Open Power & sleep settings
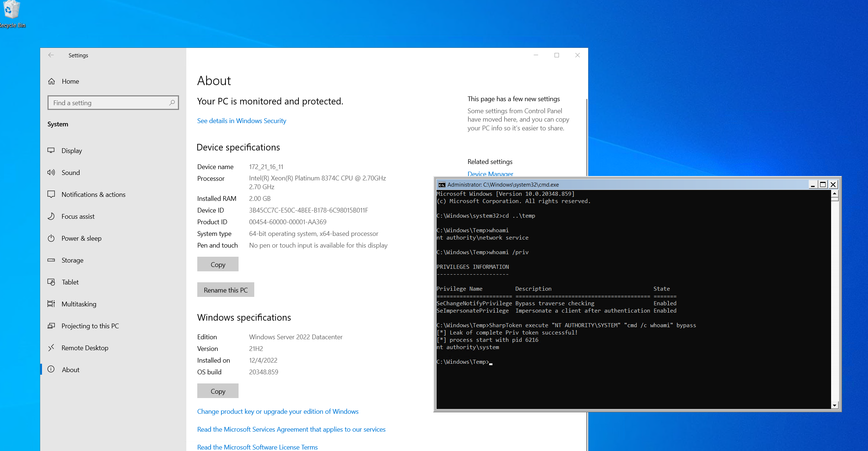Screen dimensions: 868x451 pyautogui.click(x=113, y=238)
